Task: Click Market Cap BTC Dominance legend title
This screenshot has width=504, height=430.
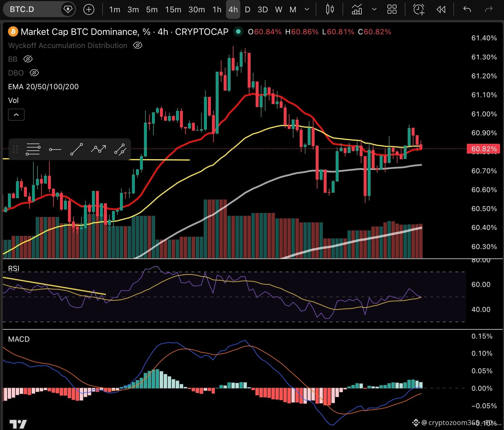Action: coord(125,32)
